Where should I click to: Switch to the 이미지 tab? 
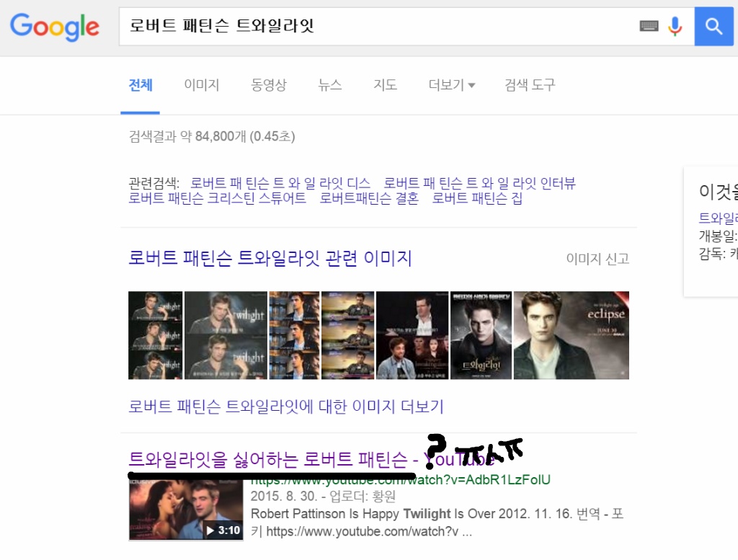(x=202, y=85)
